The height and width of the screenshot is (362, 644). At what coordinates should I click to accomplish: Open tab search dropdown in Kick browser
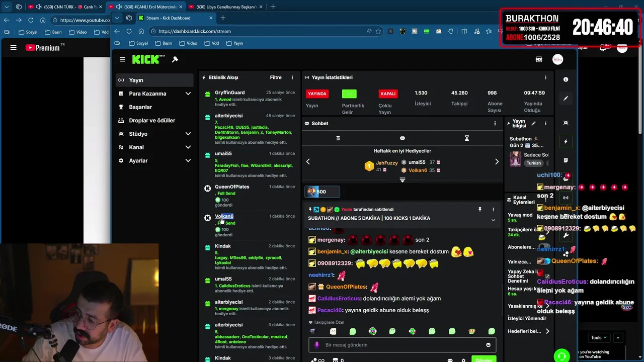tap(117, 18)
